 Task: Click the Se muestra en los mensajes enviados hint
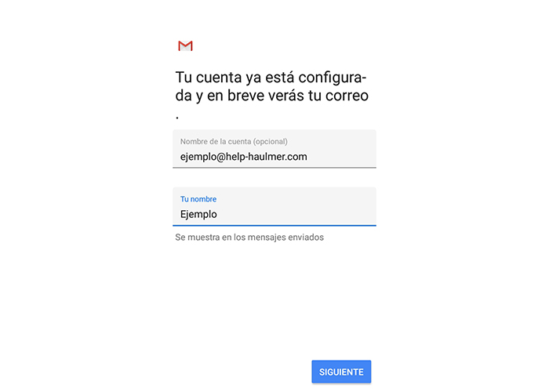pos(249,238)
